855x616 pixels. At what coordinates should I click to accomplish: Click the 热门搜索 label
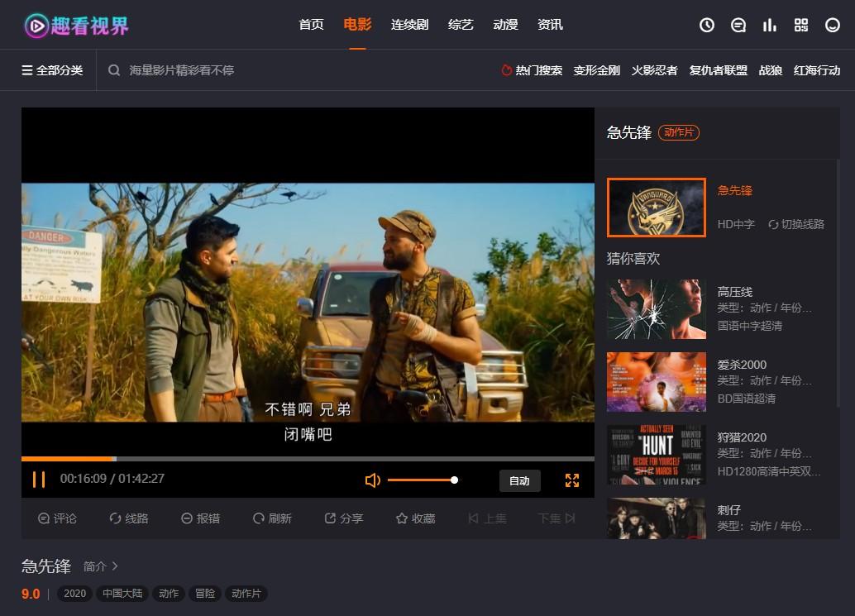(x=539, y=70)
